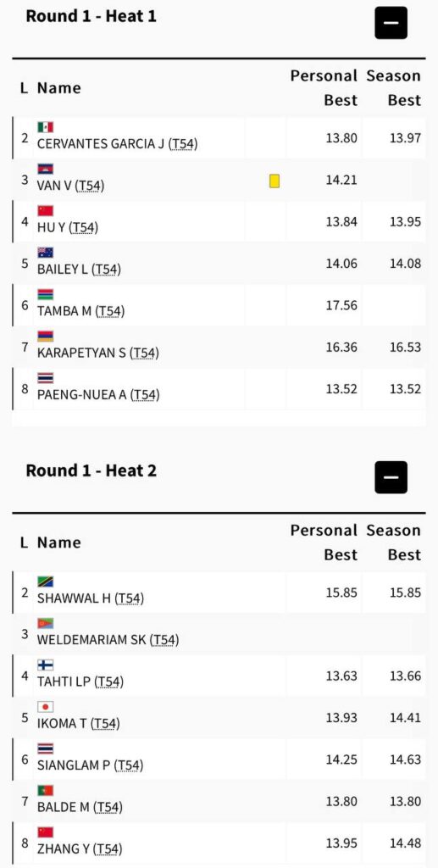Collapse the Round 1 - Heat 1 section
The width and height of the screenshot is (438, 868).
click(x=391, y=23)
